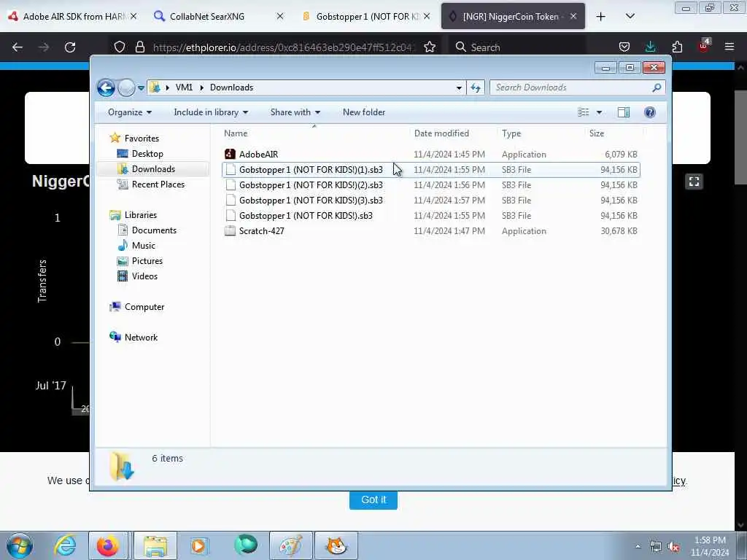Click the tracking protection shield icon

[x=120, y=47]
